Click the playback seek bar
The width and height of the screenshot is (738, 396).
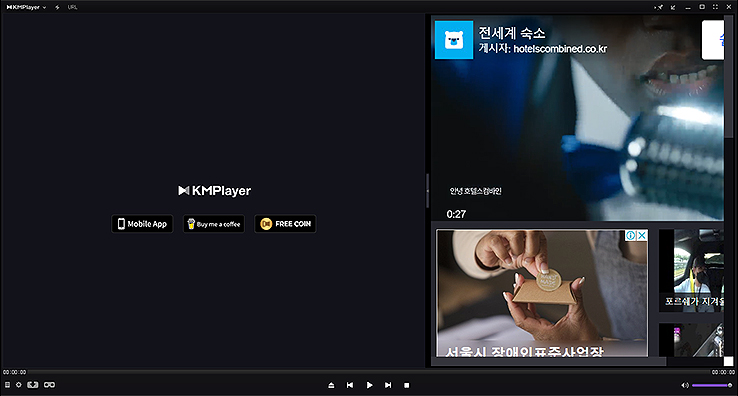369,372
